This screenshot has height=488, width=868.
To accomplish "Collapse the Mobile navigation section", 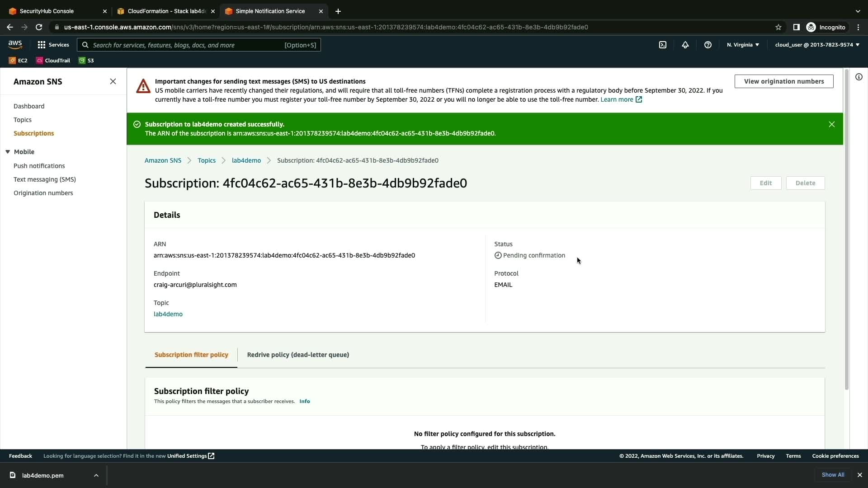I will (x=8, y=152).
